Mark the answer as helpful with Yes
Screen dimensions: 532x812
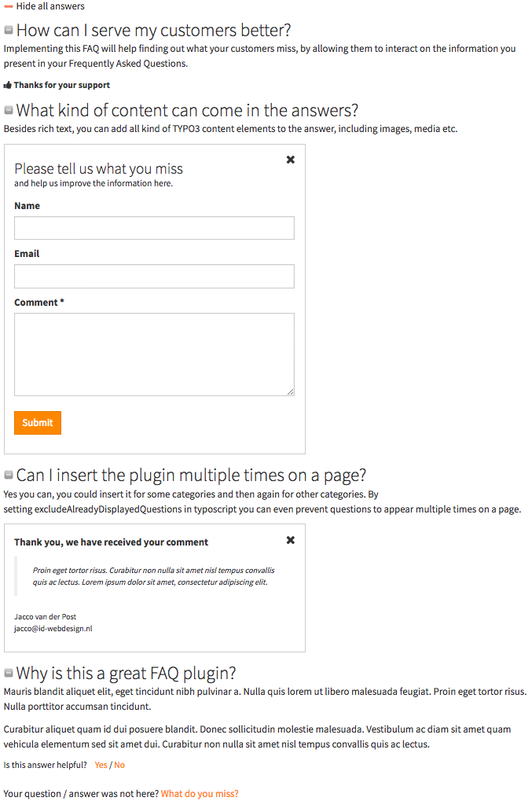click(x=101, y=765)
